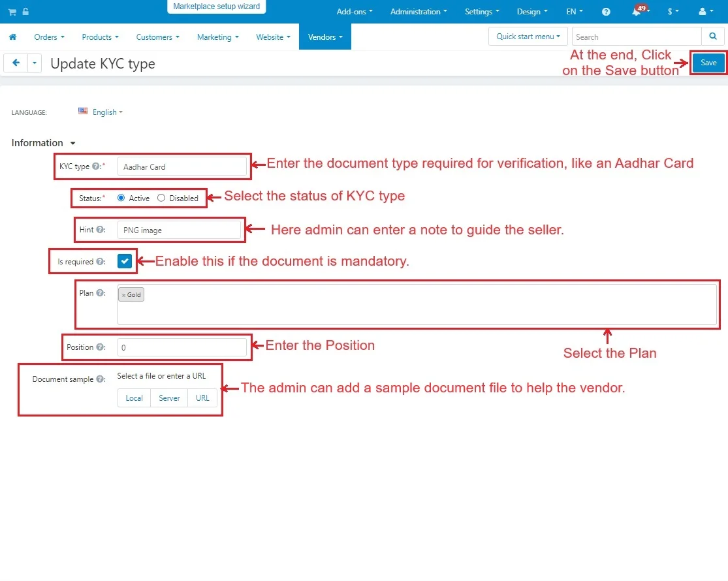This screenshot has width=728, height=581.
Task: Expand the Quick start menu
Action: tap(528, 36)
